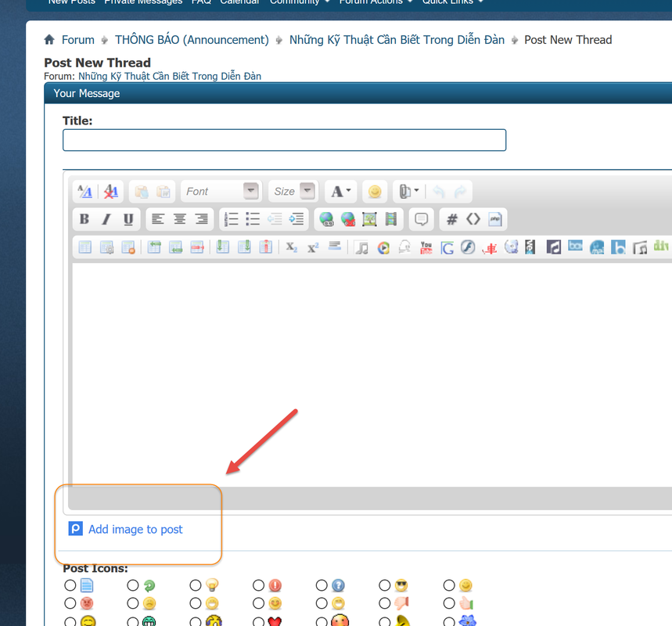Image resolution: width=672 pixels, height=626 pixels.
Task: Insert a hyperlink with globe icon
Action: (x=326, y=219)
